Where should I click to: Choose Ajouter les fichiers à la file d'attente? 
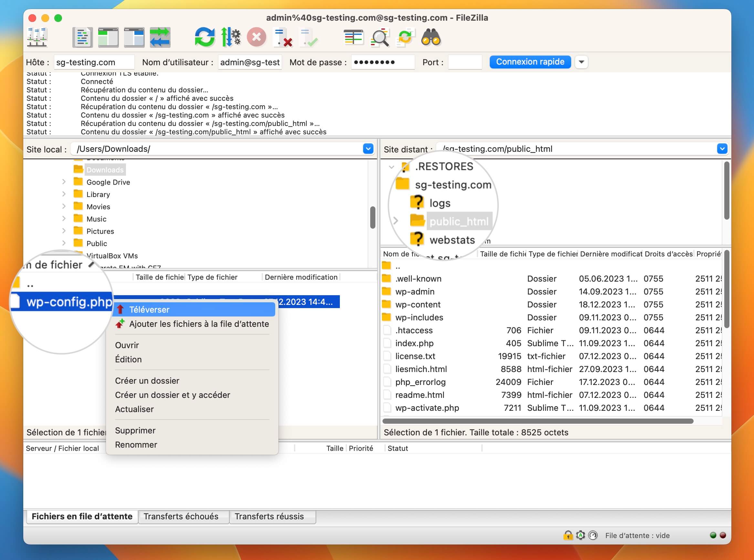(x=192, y=324)
